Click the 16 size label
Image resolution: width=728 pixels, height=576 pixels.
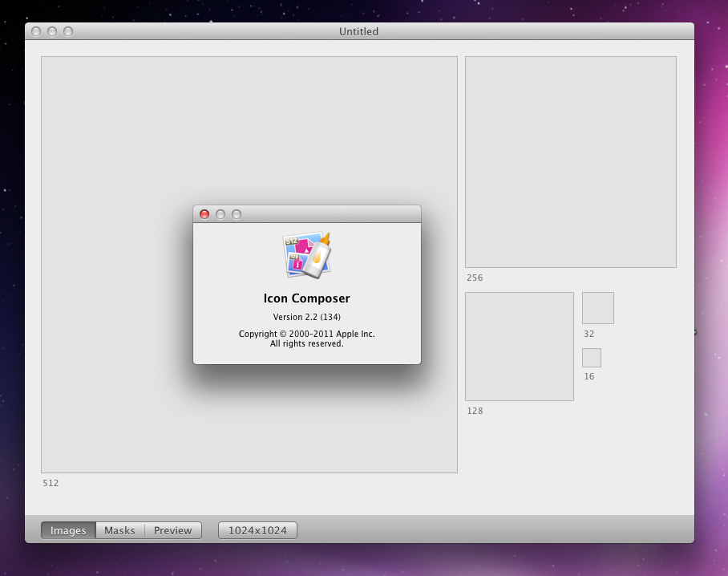point(589,376)
